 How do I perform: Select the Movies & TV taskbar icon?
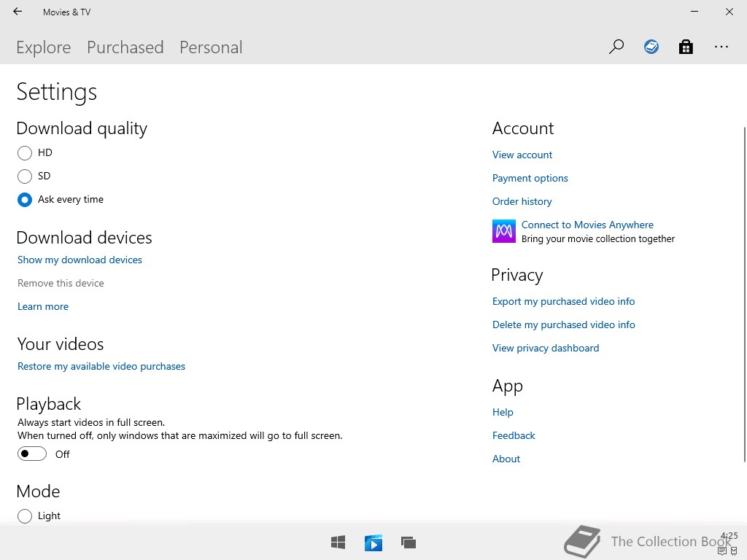pyautogui.click(x=373, y=542)
